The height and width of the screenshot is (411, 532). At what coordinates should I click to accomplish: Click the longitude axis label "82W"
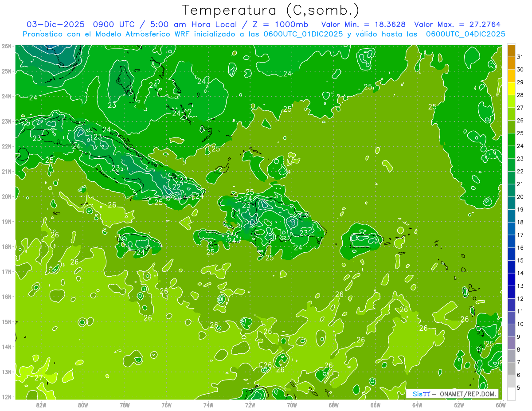tap(41, 405)
